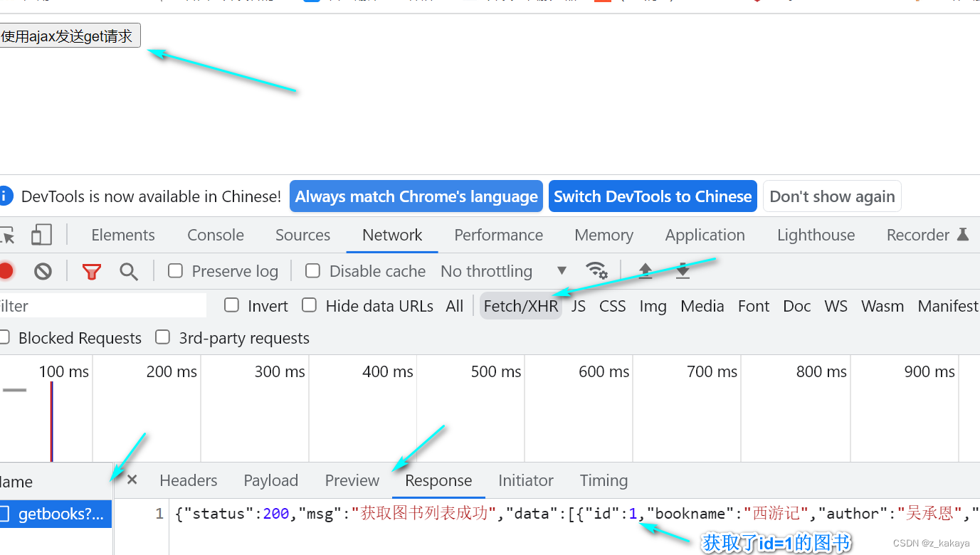The image size is (980, 555).
Task: Select the Response tab
Action: point(438,480)
